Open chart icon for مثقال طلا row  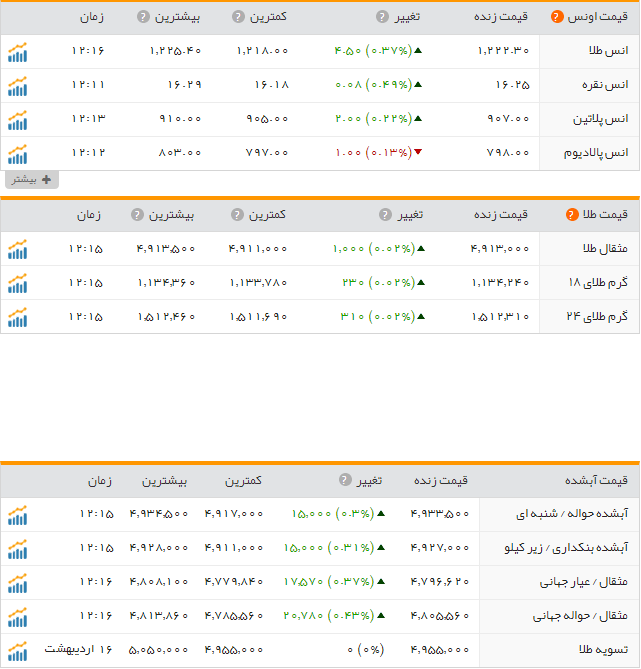(x=17, y=249)
